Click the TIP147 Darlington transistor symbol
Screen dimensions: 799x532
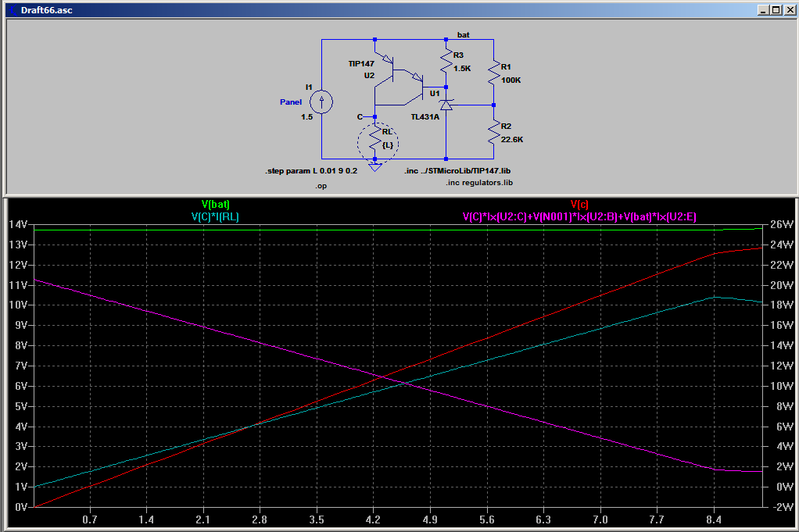399,78
